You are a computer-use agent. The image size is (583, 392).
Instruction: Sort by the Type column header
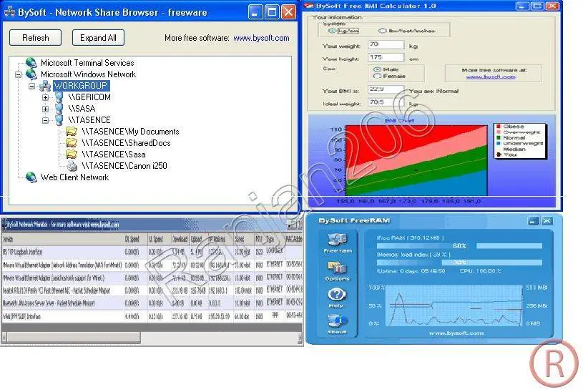274,239
